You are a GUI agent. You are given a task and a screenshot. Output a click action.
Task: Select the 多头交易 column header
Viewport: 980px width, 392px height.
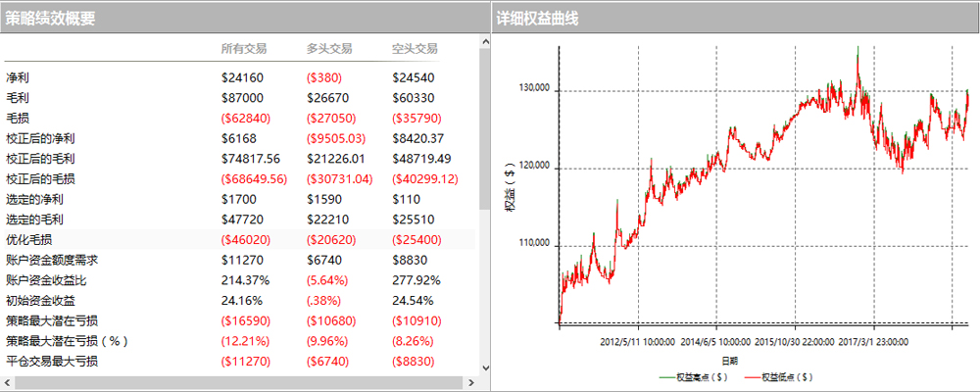328,49
